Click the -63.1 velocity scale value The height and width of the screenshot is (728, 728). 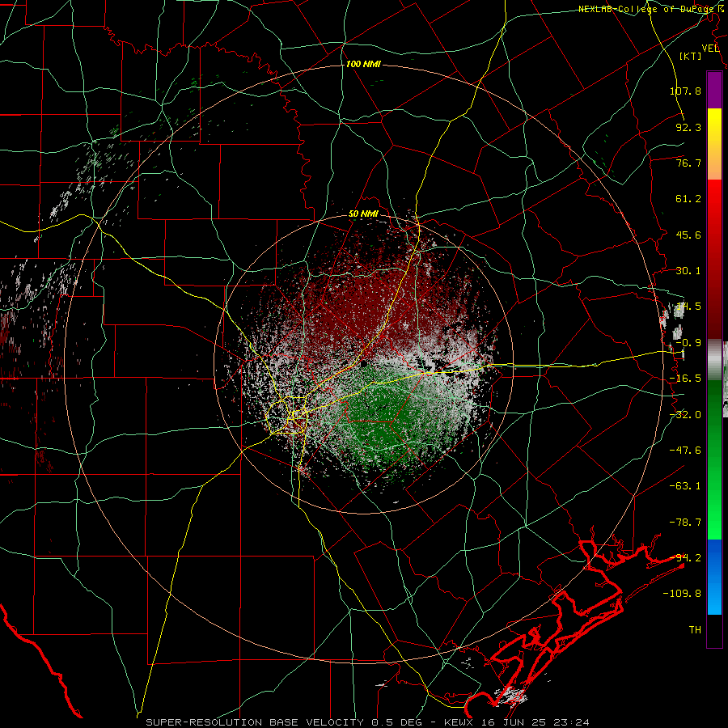click(x=685, y=486)
